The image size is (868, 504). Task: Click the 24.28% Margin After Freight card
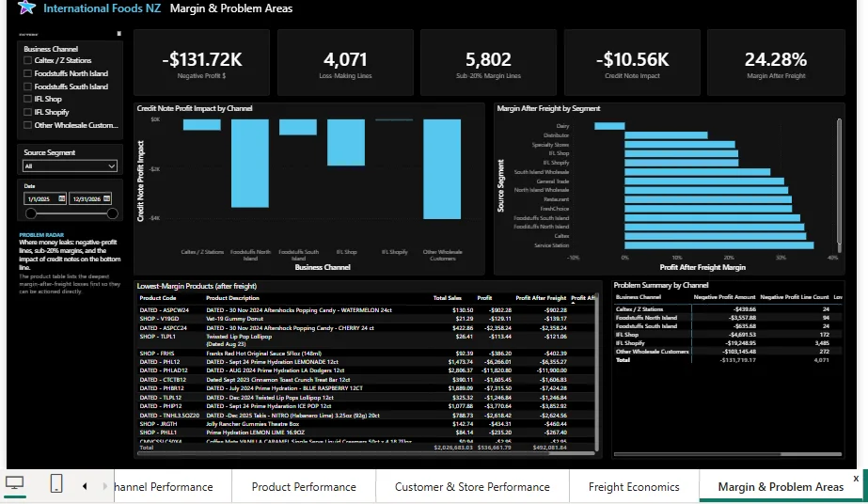coord(776,62)
